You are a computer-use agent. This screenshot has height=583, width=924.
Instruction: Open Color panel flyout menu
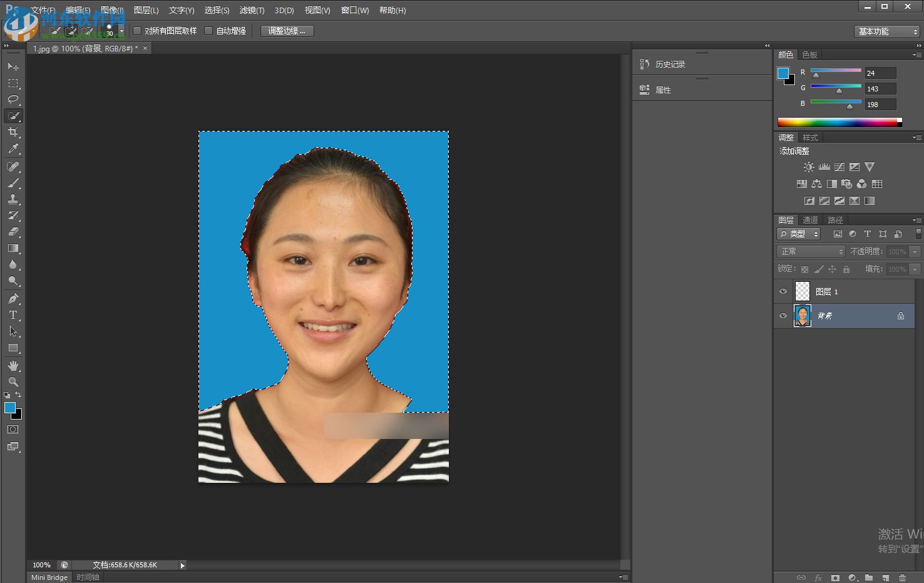[917, 55]
